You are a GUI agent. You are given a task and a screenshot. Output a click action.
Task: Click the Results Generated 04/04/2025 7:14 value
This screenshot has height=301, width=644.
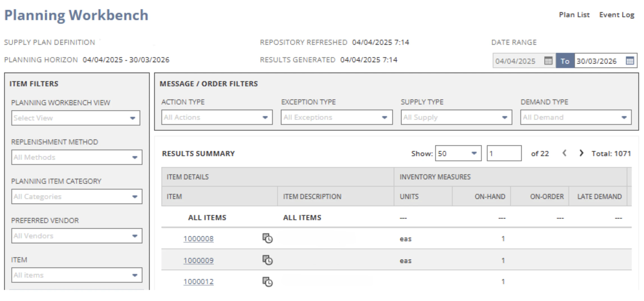369,60
